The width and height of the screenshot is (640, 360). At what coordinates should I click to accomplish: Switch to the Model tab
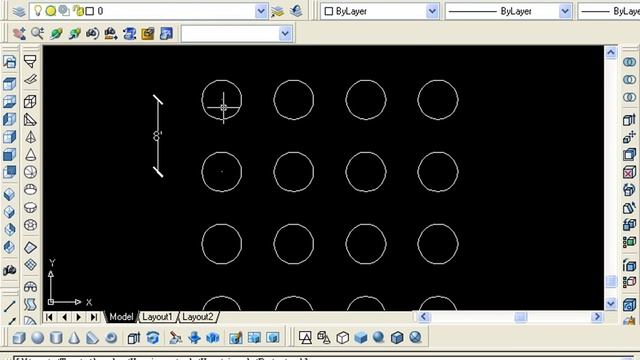coord(121,317)
